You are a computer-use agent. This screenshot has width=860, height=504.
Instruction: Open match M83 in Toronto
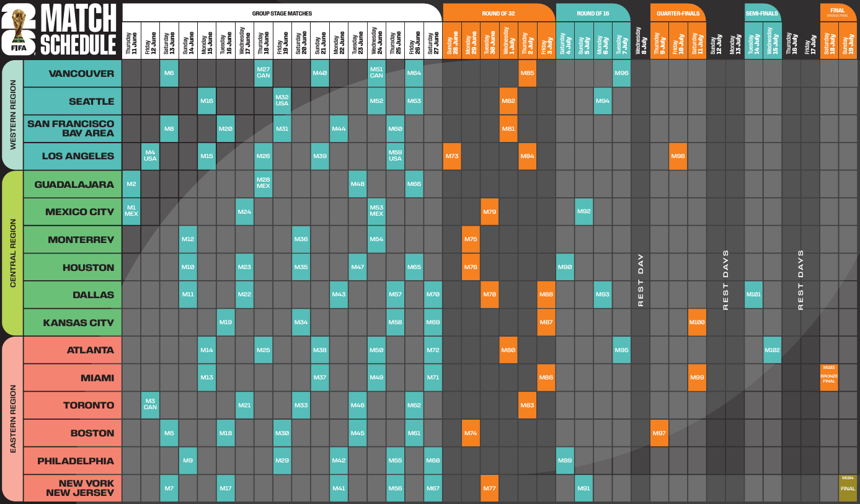[528, 405]
